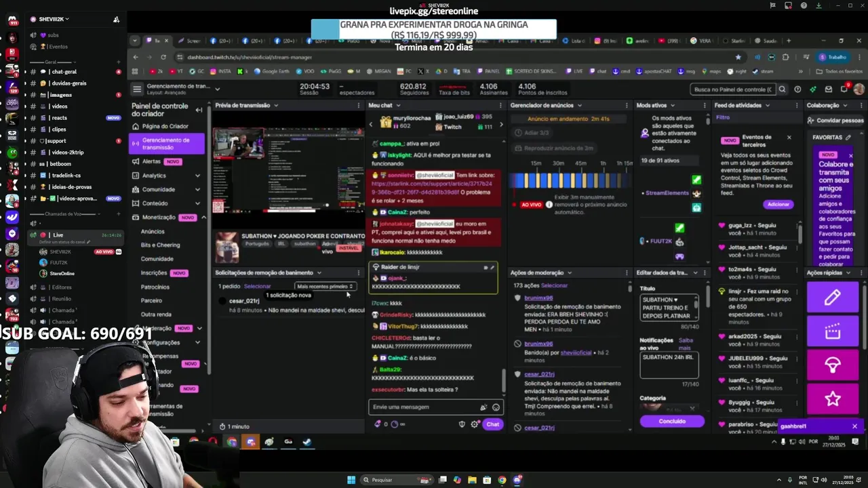Open the emote picker in chat input
This screenshot has width=868, height=488.
click(x=496, y=407)
